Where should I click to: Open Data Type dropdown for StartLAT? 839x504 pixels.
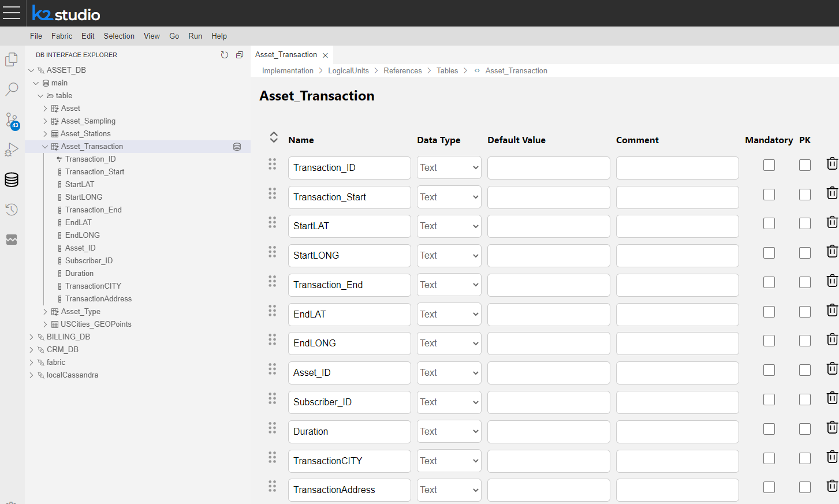pos(449,226)
